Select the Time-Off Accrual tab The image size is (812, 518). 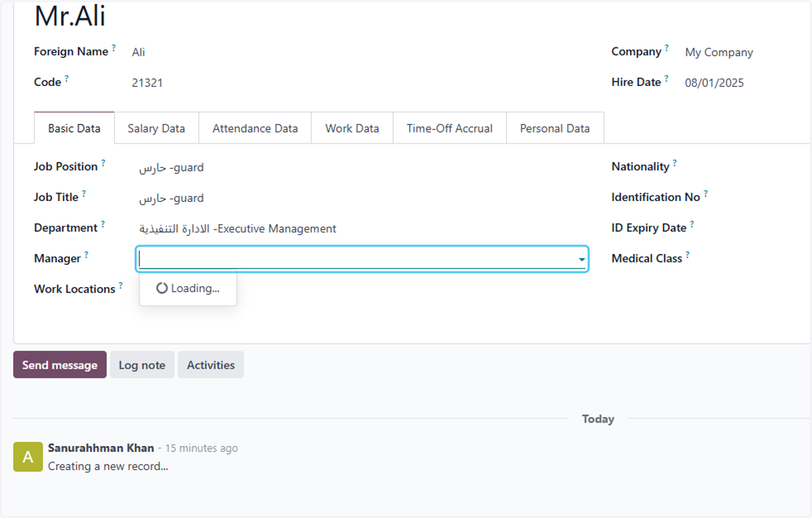450,128
